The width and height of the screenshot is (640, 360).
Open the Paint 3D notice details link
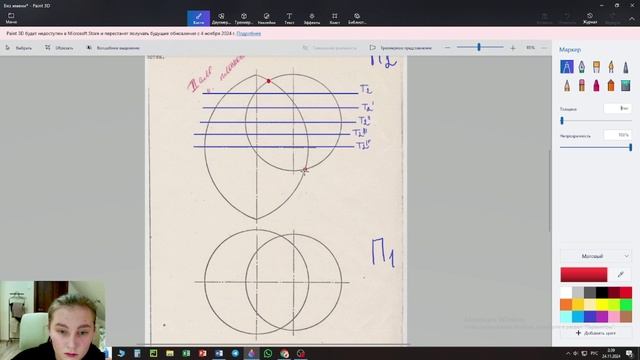(x=249, y=33)
